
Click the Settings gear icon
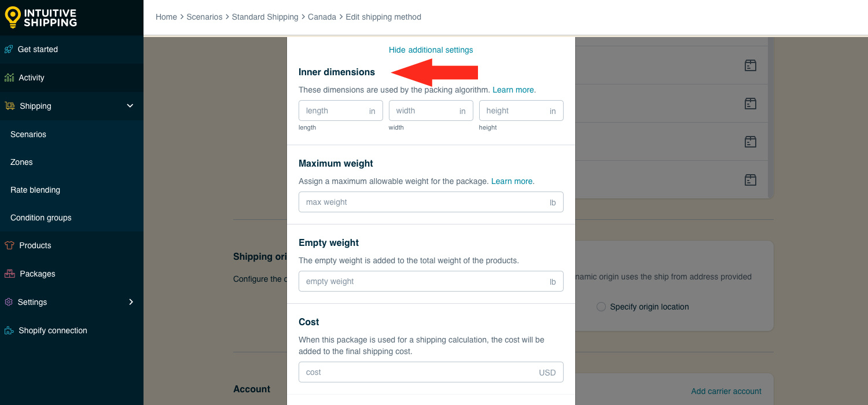(x=9, y=302)
